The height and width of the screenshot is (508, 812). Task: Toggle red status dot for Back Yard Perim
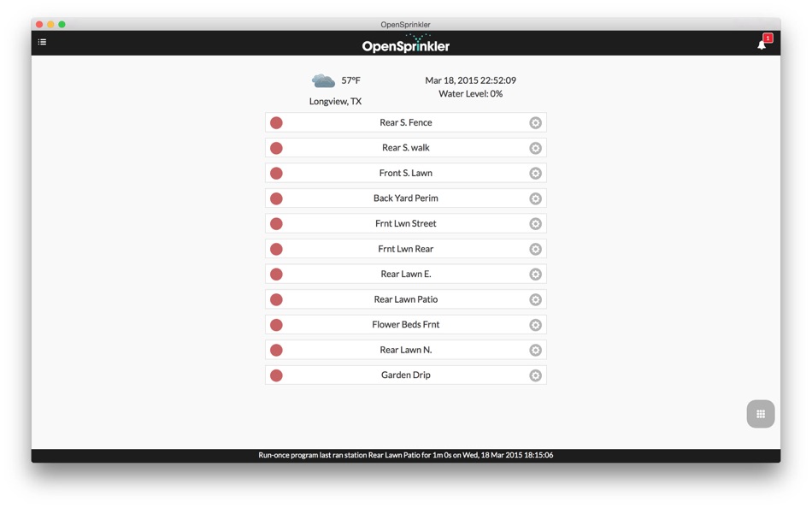(x=277, y=198)
